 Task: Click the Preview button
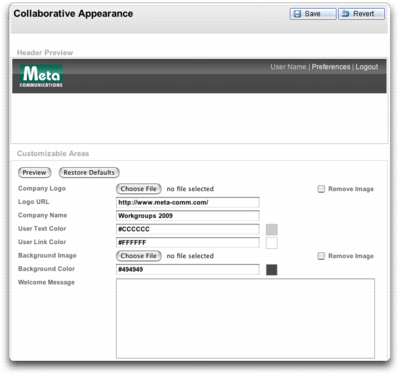pos(34,173)
